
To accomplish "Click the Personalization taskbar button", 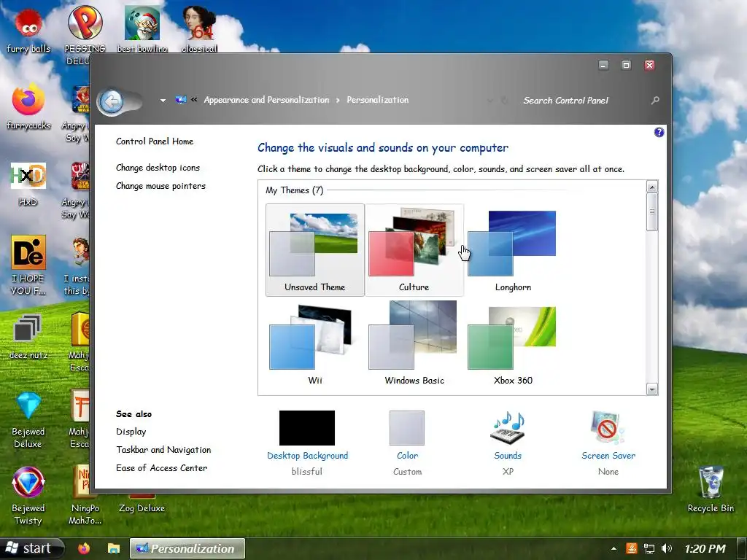I will (x=187, y=548).
